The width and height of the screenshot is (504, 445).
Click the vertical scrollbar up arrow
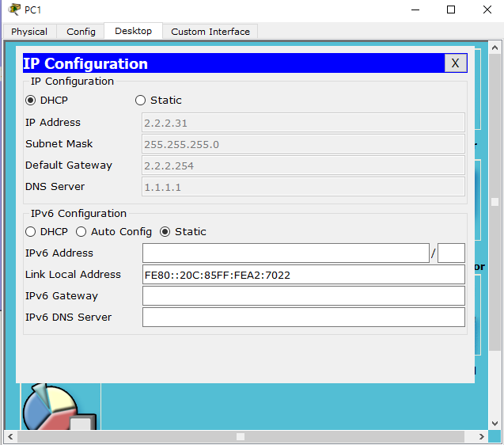click(495, 48)
